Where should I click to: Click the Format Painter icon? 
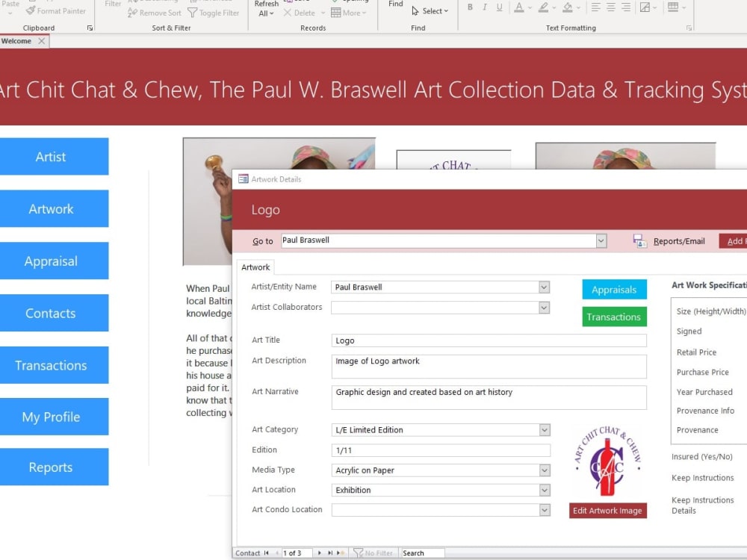pyautogui.click(x=31, y=10)
